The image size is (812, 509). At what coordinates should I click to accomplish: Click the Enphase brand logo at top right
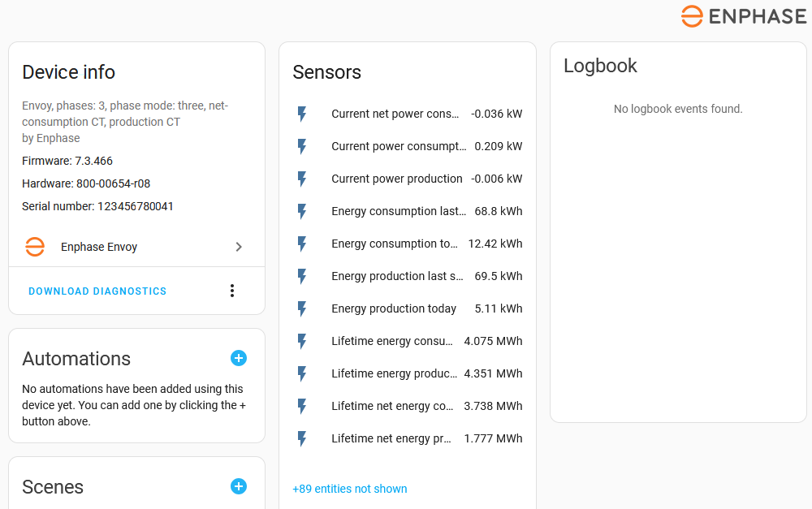tap(743, 16)
